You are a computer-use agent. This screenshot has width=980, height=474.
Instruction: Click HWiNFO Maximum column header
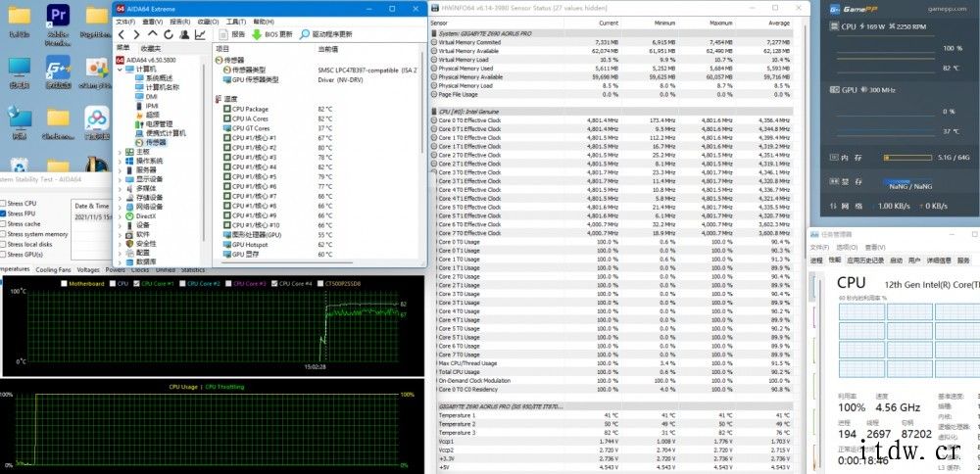(720, 24)
